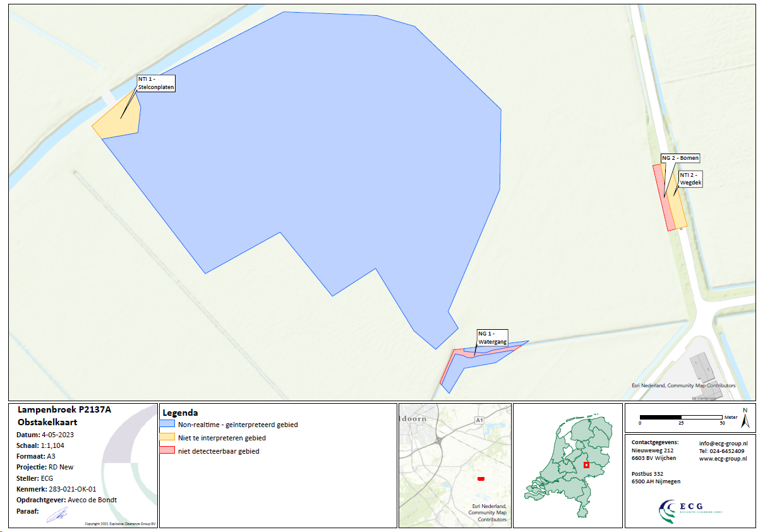Select the blue Non-realtime legend swatch
This screenshot has width=758, height=532.
(x=167, y=425)
